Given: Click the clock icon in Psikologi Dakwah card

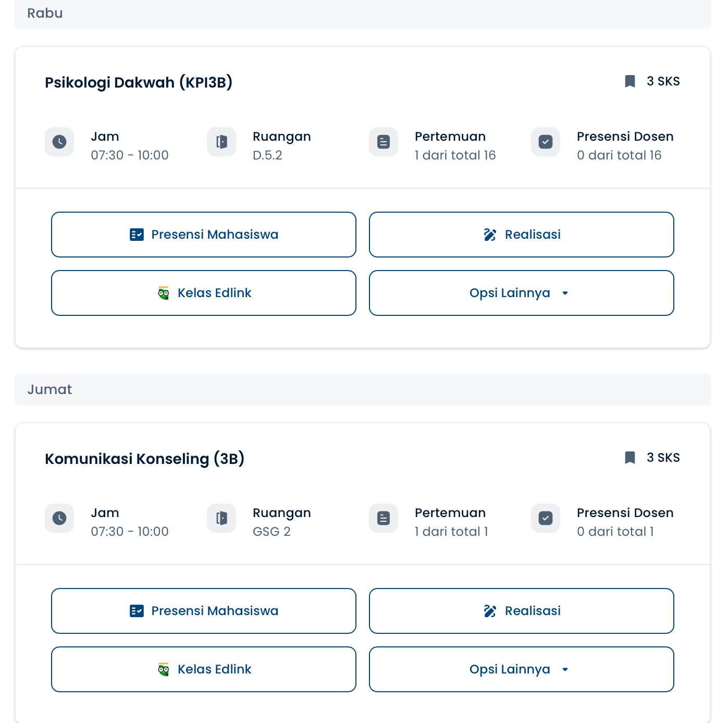Looking at the screenshot, I should pos(59,142).
